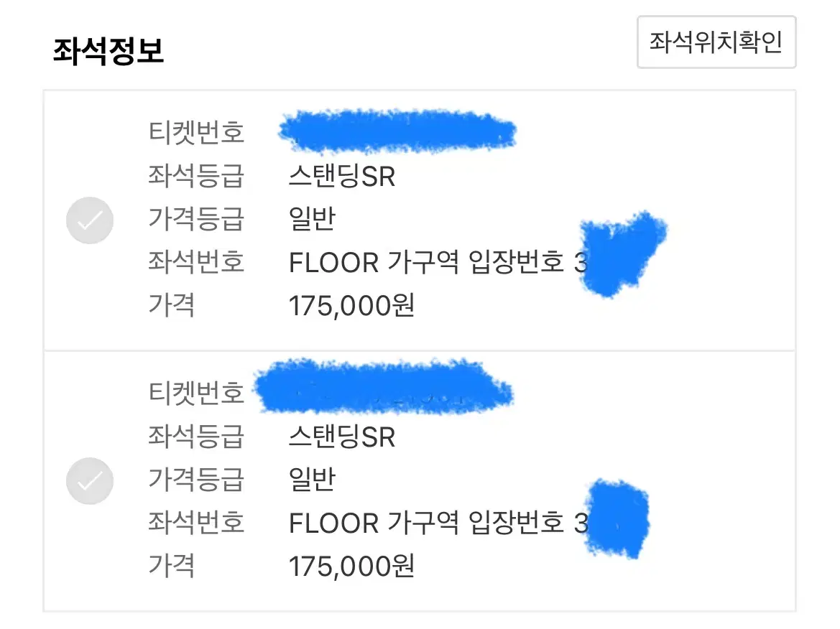Click the blue scribble over the second ticket number

[x=384, y=386]
